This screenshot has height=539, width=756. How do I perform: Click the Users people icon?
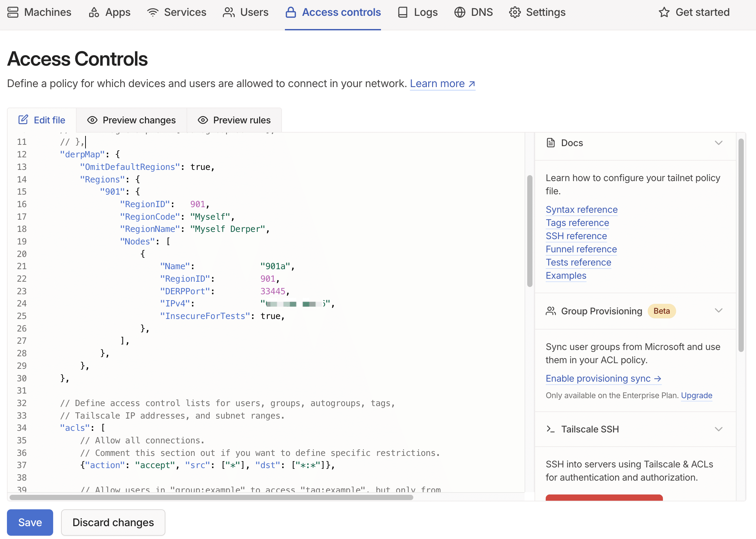click(228, 12)
